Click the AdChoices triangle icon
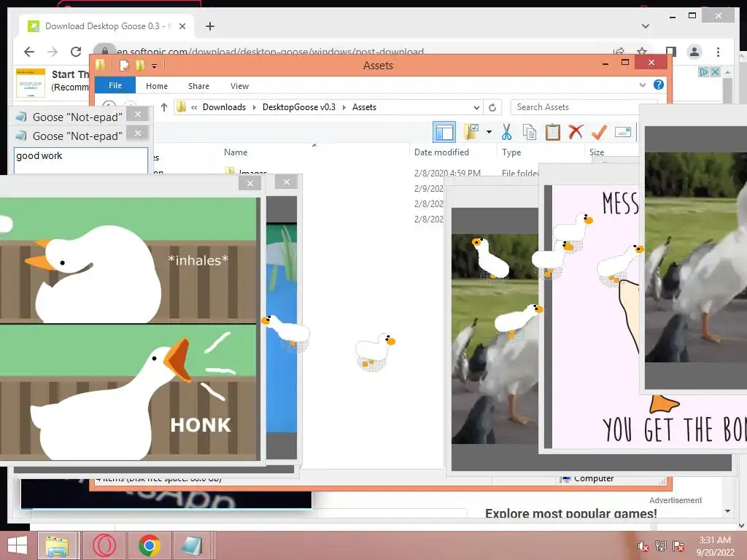The image size is (747, 560). coord(704,72)
